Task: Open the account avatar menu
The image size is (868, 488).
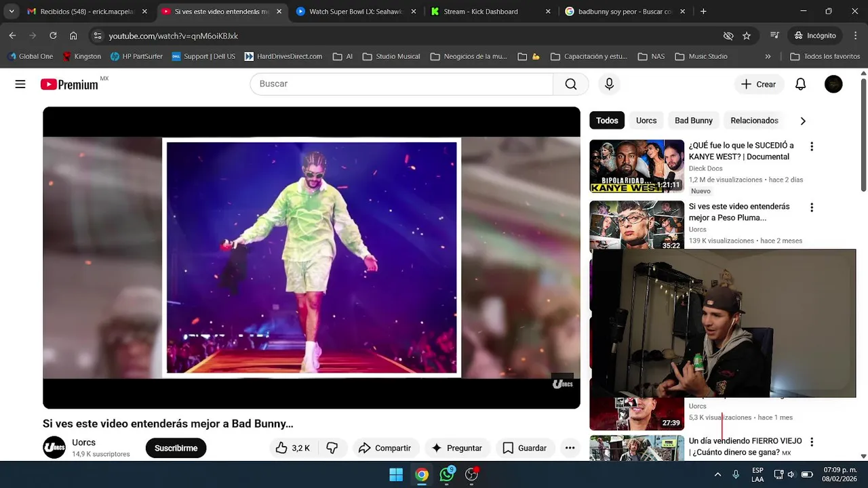Action: point(833,84)
